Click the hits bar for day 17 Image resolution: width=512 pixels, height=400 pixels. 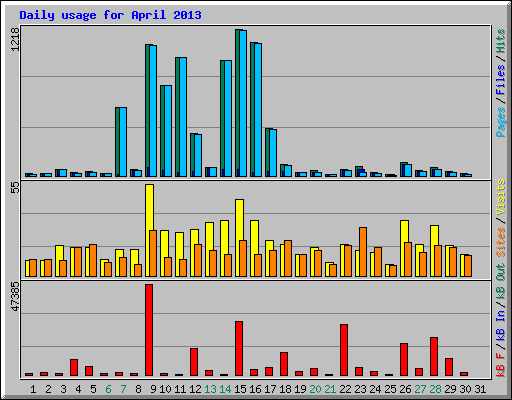[267, 152]
